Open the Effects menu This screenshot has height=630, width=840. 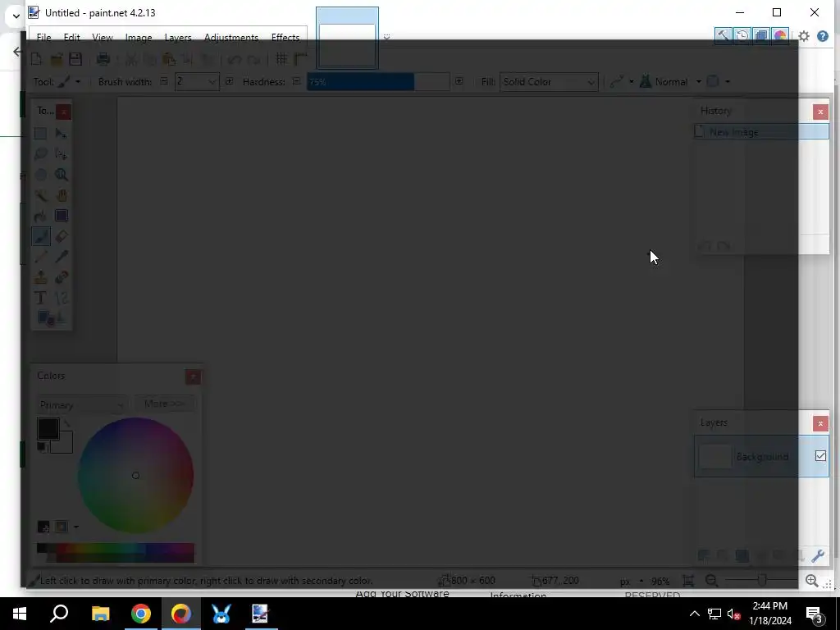(x=285, y=38)
